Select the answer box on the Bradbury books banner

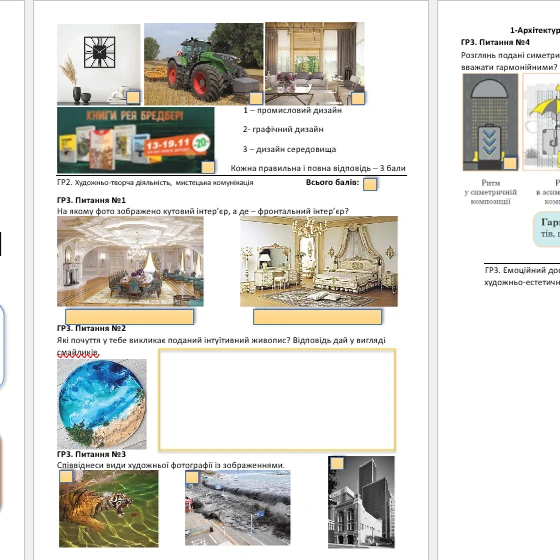pos(208,167)
